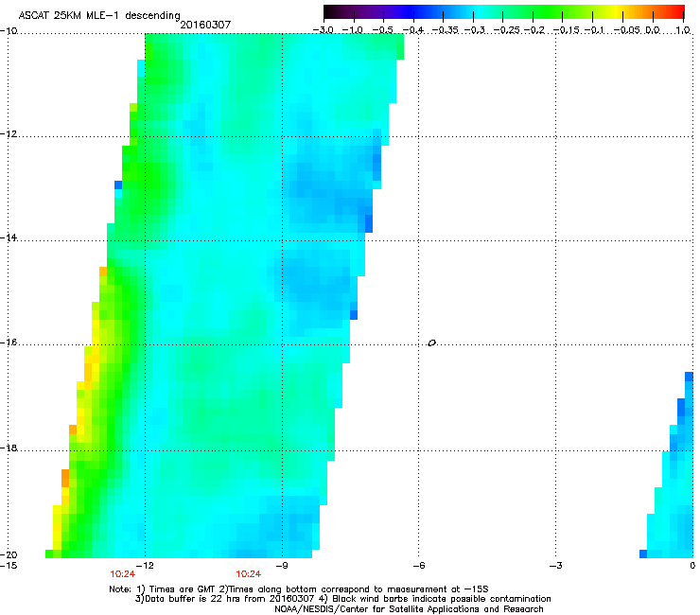Screen dimensions: 700x615
Task: Click the -0.15 color scale label
Action: (566, 30)
